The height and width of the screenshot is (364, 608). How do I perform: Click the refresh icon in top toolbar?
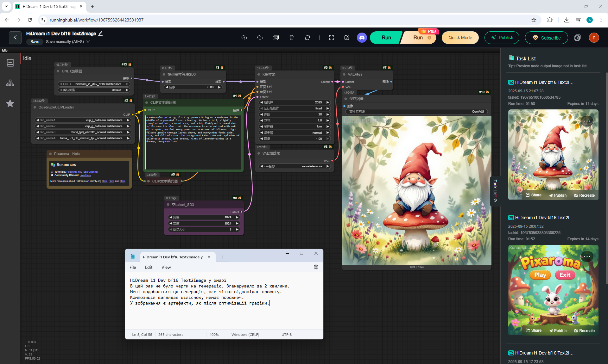[x=307, y=38]
